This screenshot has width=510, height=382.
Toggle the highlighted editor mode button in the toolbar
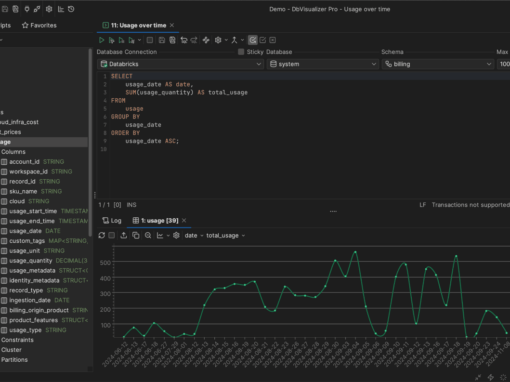click(x=253, y=40)
